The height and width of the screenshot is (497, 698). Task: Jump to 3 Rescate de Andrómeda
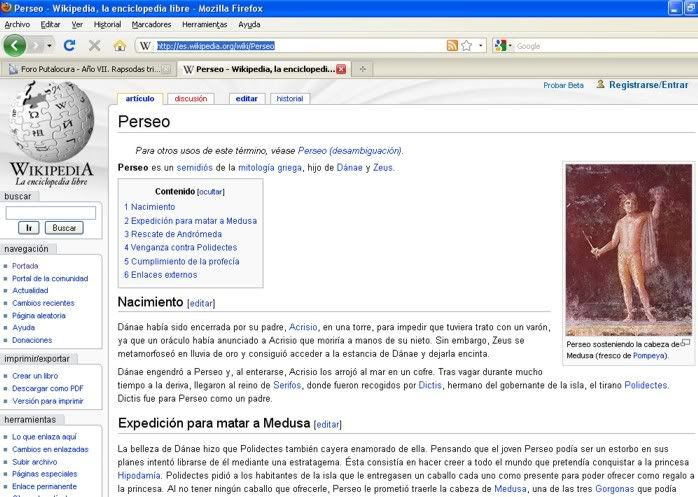pyautogui.click(x=173, y=234)
